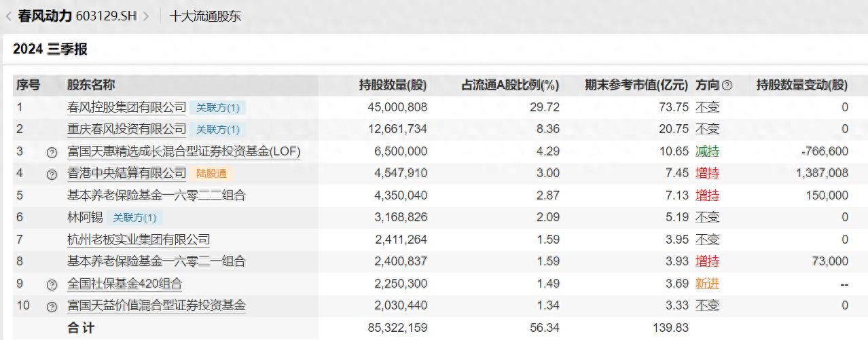
Task: Click change value 73,000
Action: (x=831, y=261)
